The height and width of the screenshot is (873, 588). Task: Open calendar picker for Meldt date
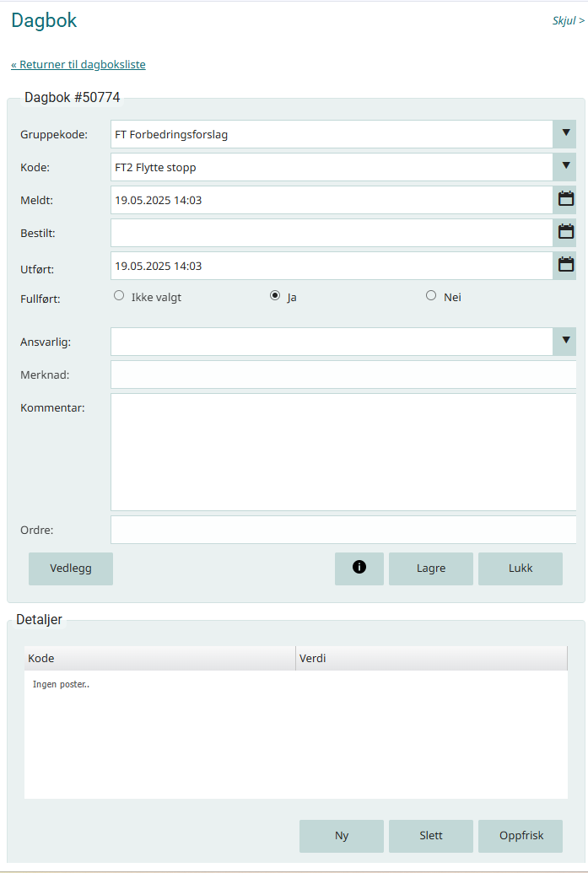click(566, 200)
